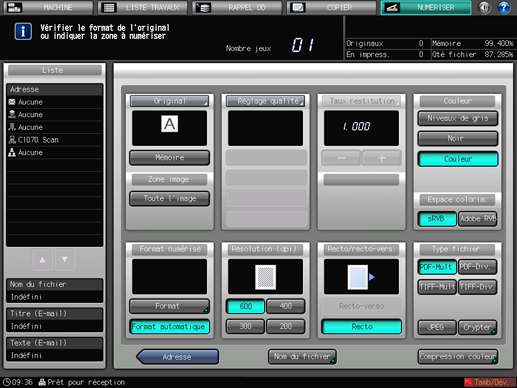
Task: Set resolution to 600 dpi
Action: 245,306
